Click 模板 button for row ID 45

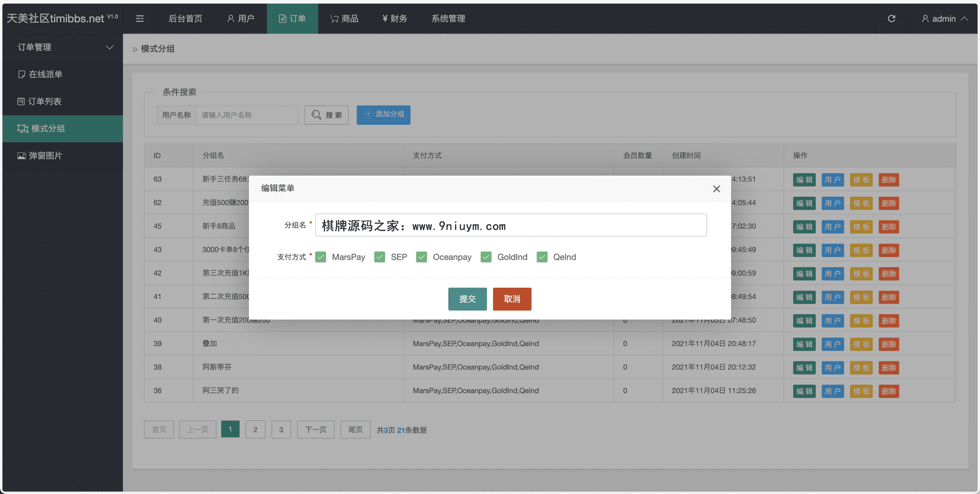tap(861, 227)
